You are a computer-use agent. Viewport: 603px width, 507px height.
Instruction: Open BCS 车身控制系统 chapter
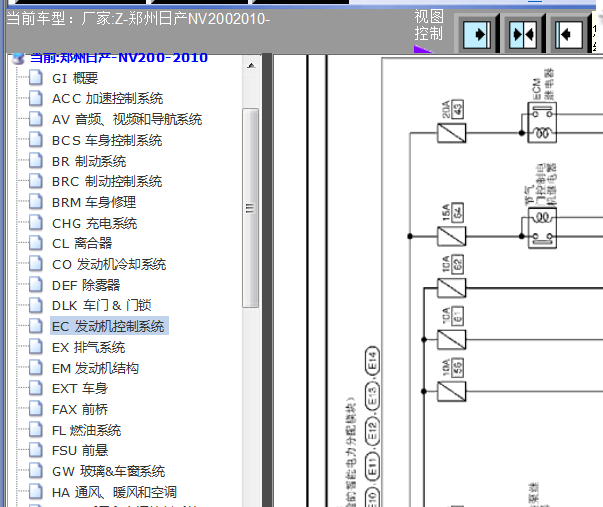[107, 140]
